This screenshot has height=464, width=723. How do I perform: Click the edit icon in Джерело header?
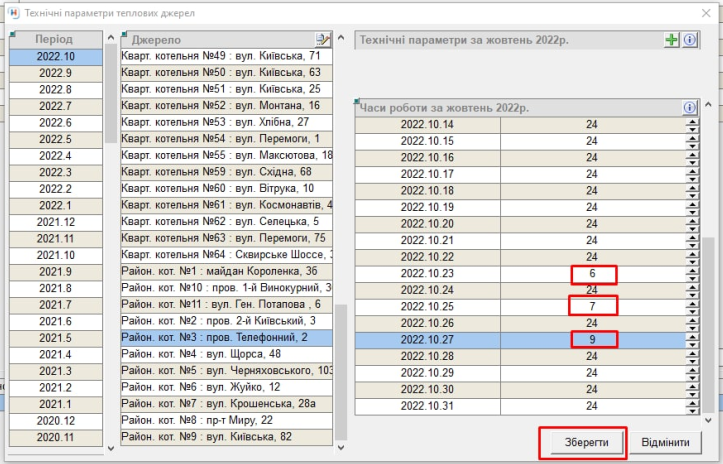click(322, 40)
